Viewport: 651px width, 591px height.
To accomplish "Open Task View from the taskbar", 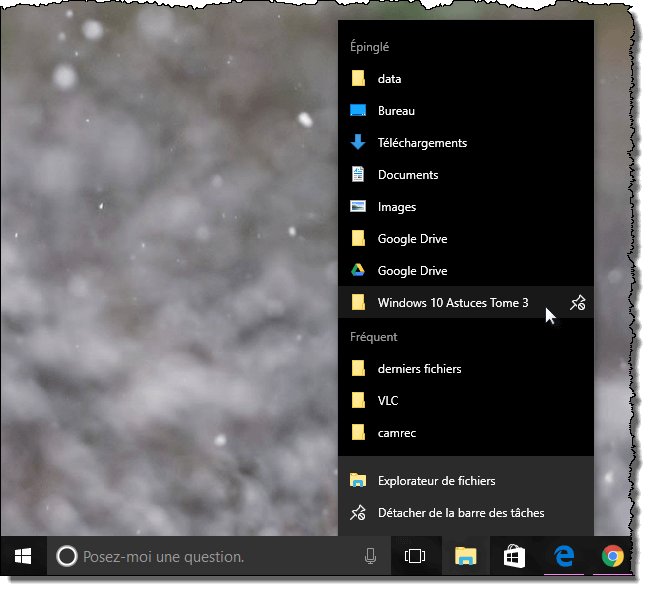I will 414,556.
